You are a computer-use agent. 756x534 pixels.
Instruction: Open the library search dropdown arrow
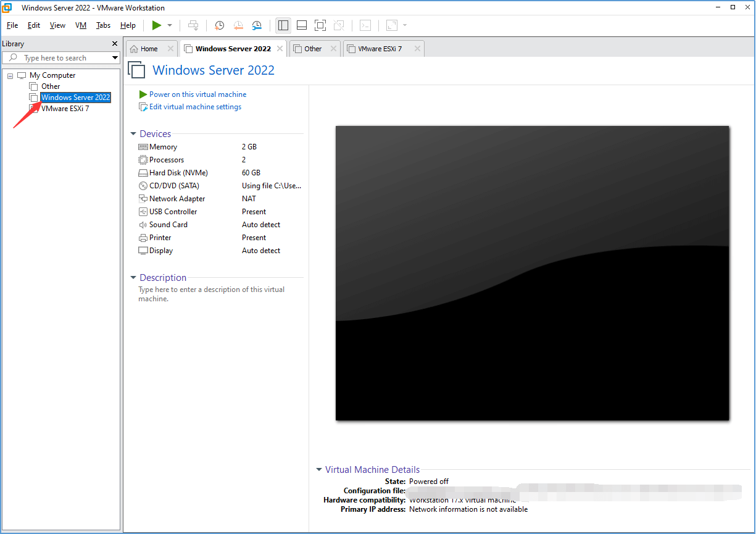[x=115, y=58]
